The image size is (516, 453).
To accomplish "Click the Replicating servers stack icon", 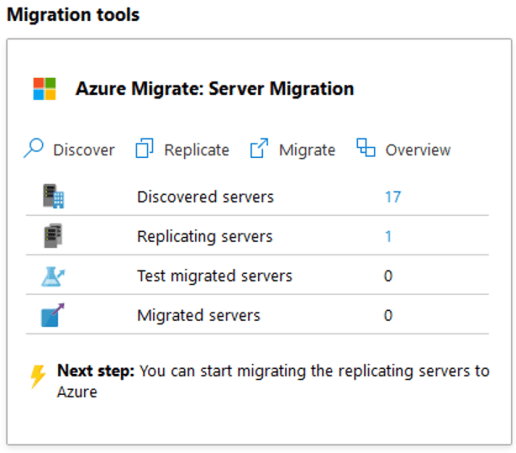I will [53, 236].
